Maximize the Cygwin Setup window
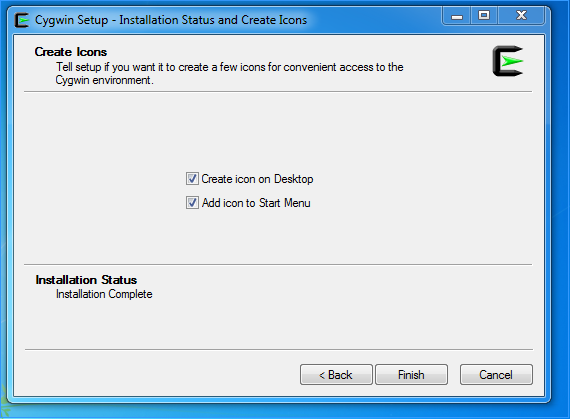The image size is (570, 419). click(x=484, y=16)
